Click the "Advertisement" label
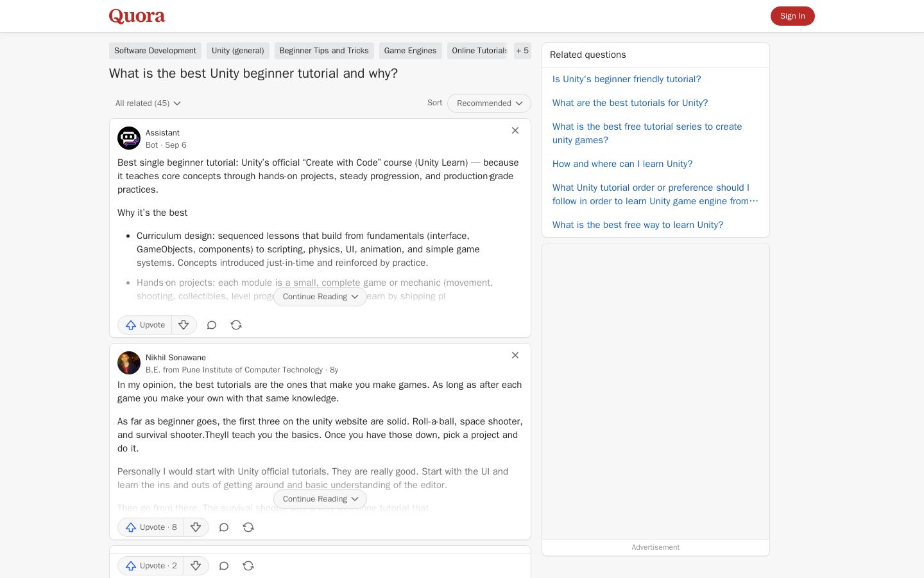 pos(655,547)
